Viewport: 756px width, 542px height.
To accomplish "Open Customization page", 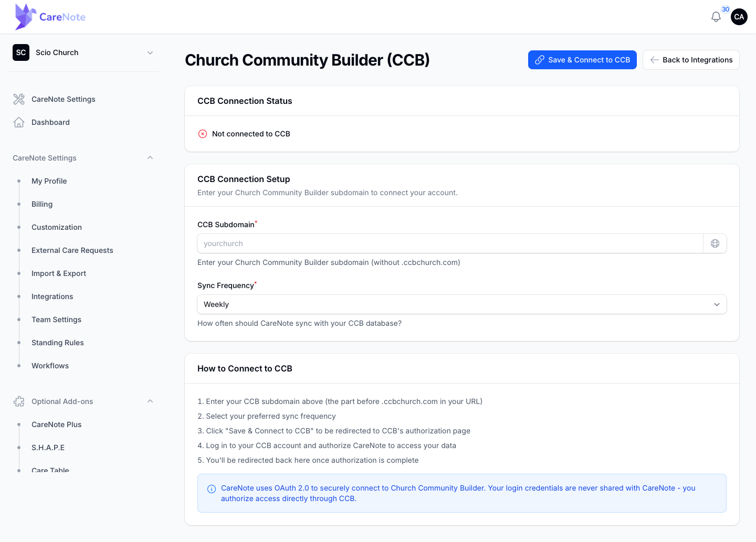I will 57,227.
